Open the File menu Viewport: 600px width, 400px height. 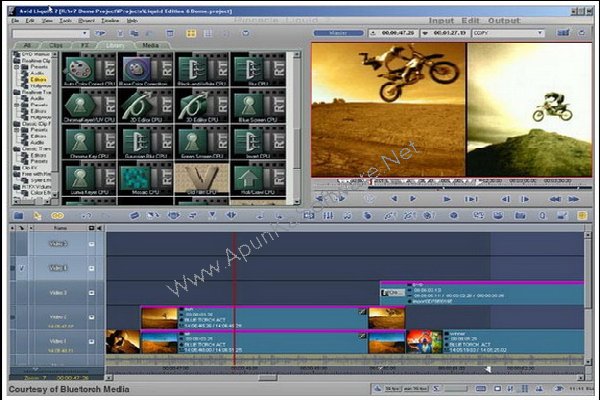point(15,21)
